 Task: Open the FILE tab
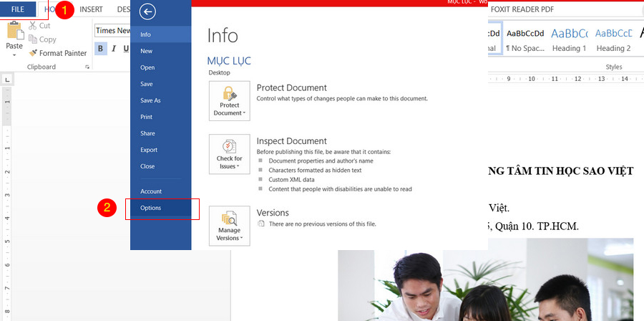coord(18,9)
